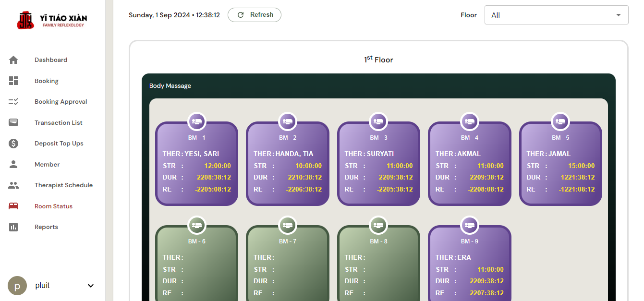Click the Yi Tiao Xian logo

52,20
